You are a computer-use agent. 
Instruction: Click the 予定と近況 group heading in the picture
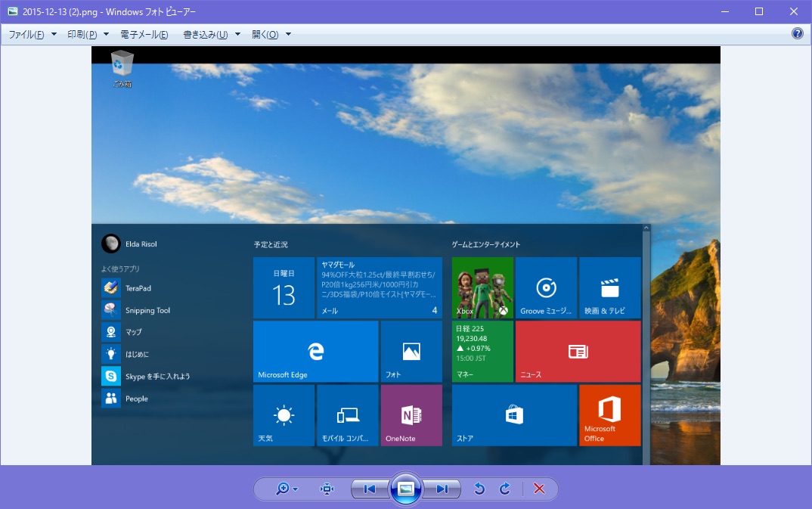click(x=271, y=244)
